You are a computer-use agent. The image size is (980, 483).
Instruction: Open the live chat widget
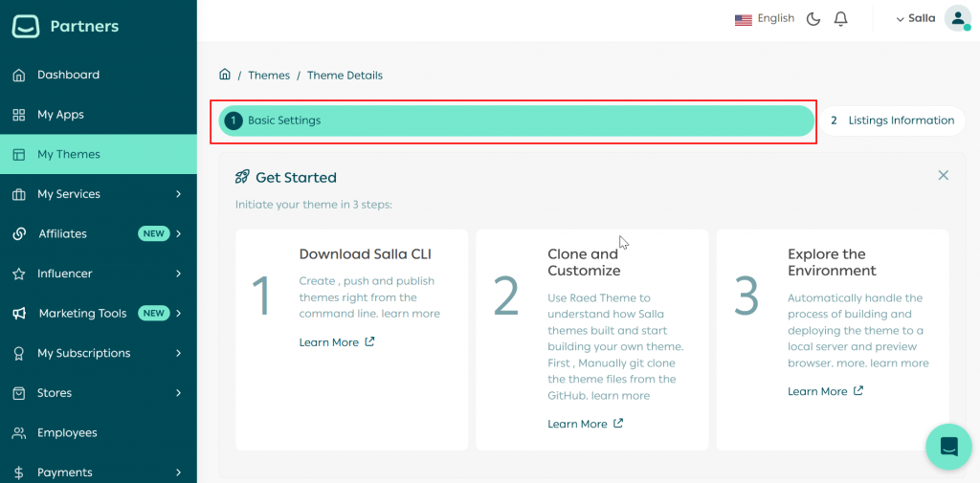coord(948,447)
